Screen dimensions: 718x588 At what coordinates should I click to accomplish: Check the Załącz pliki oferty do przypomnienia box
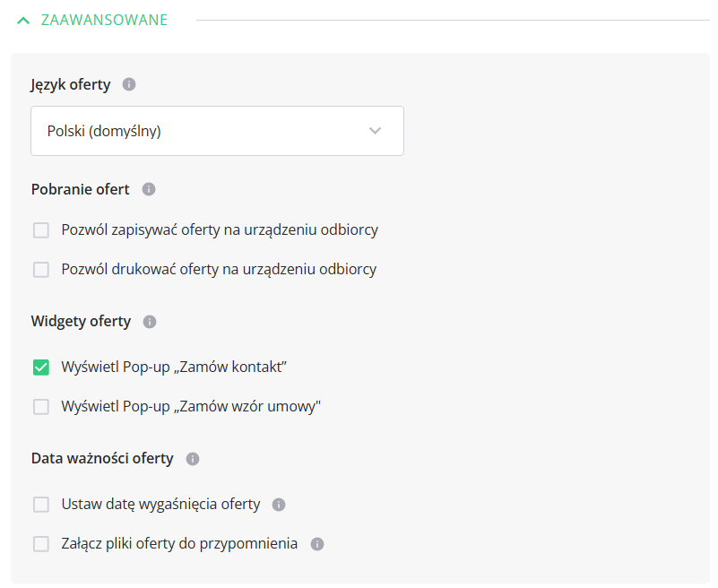pyautogui.click(x=41, y=544)
